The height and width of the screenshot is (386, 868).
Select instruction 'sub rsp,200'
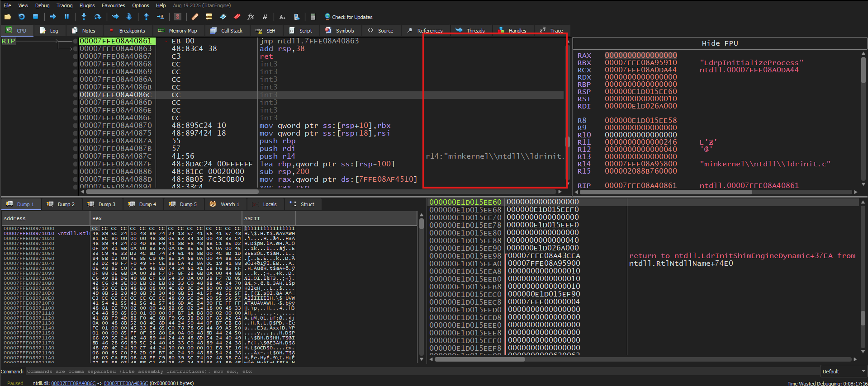click(x=285, y=172)
